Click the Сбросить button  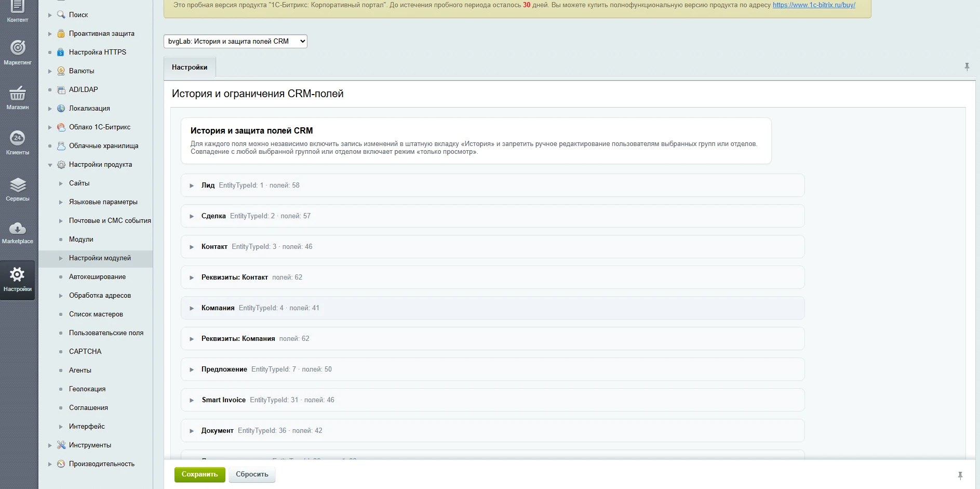click(x=252, y=474)
